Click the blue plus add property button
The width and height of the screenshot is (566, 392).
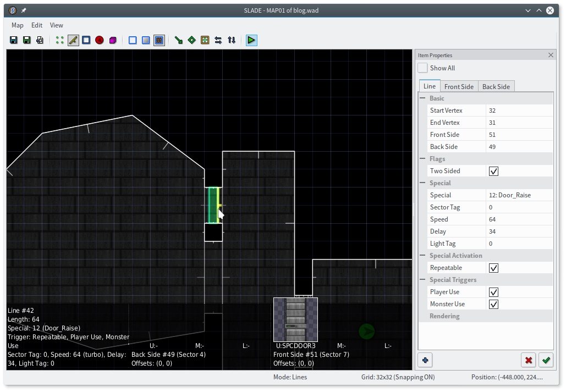tap(425, 360)
